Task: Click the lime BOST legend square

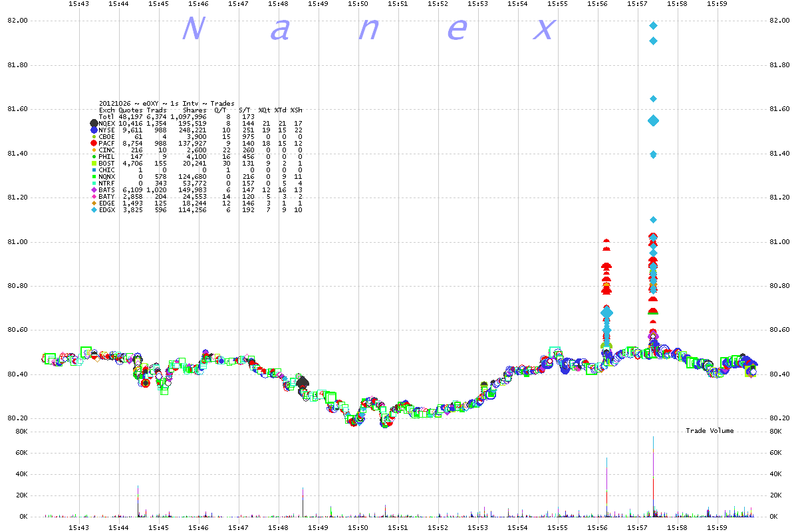Action: pos(93,163)
